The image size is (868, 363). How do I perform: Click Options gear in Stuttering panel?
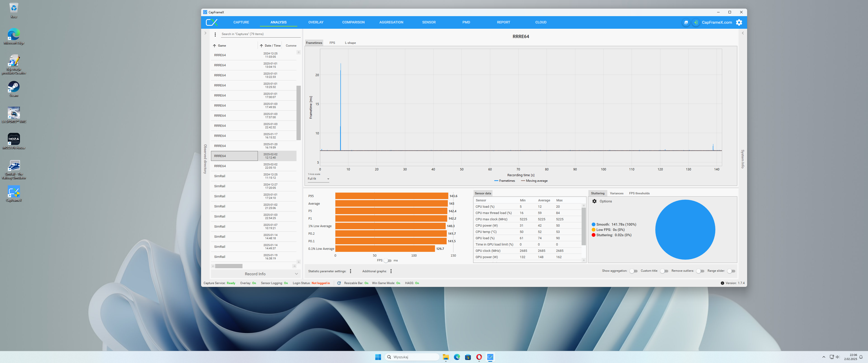pyautogui.click(x=594, y=201)
